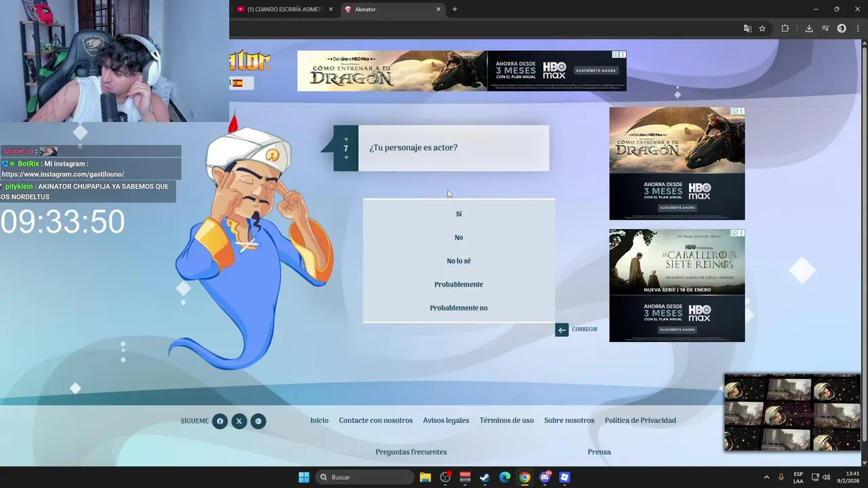Viewport: 868px width, 488px height.
Task: Click the translate page icon
Action: (x=747, y=28)
